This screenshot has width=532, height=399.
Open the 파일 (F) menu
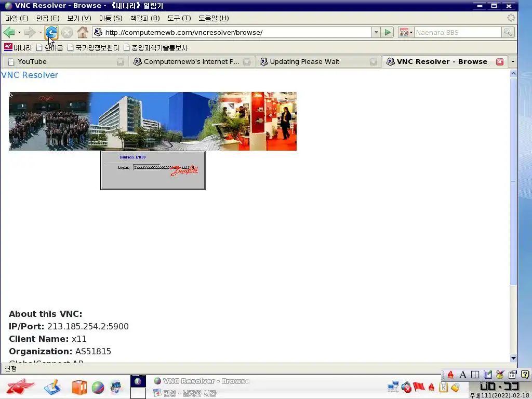17,18
